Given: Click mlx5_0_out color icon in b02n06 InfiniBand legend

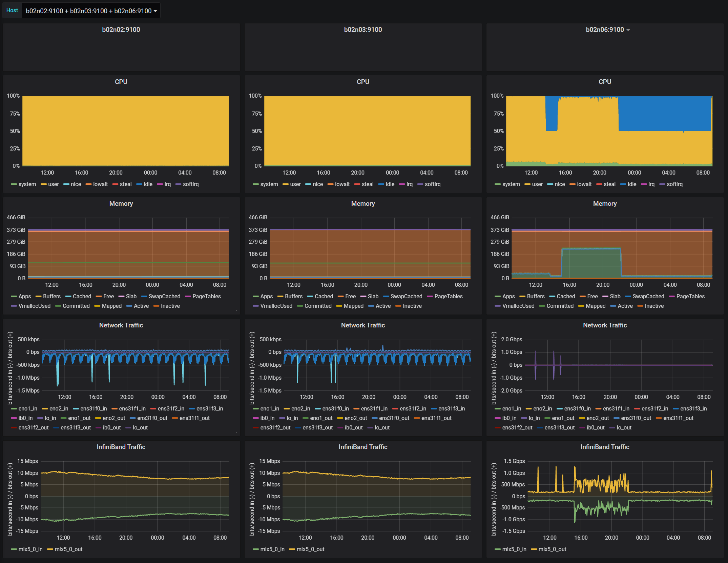Looking at the screenshot, I should pos(534,549).
